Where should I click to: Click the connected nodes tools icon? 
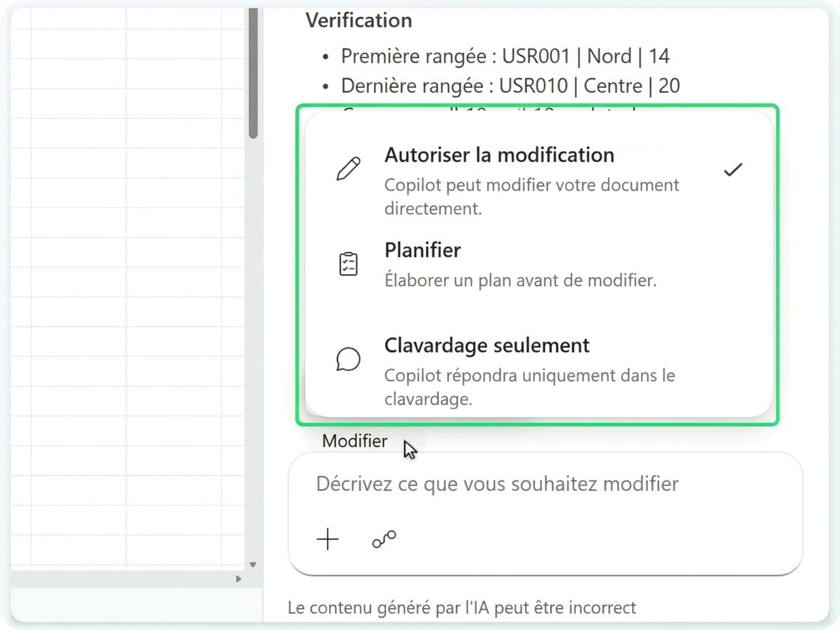point(384,539)
